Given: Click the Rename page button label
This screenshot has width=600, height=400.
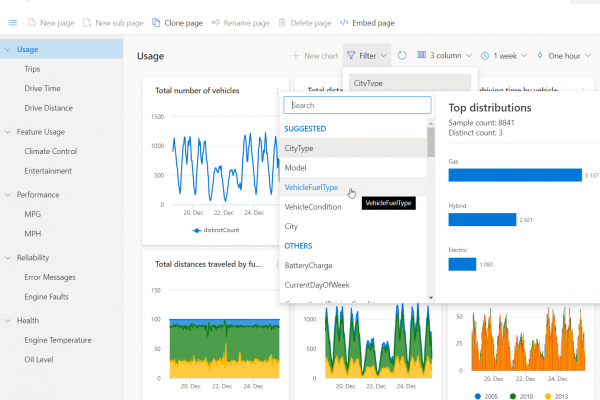Looking at the screenshot, I should [x=246, y=23].
